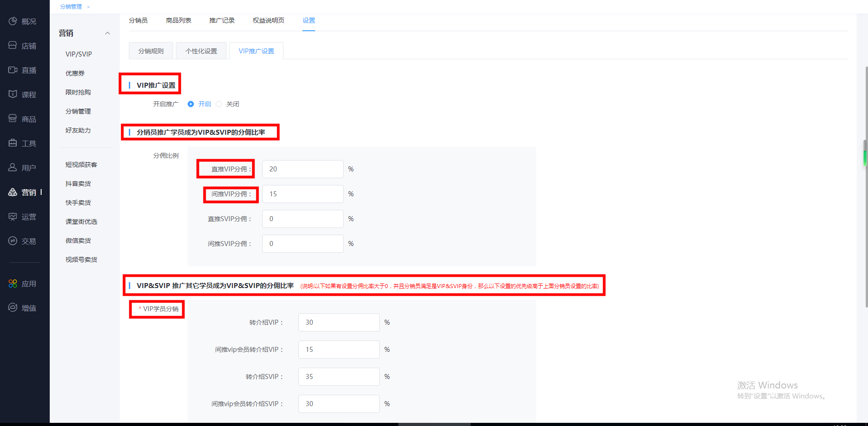Switch to the 个性化设置 sub-tab
The height and width of the screenshot is (426, 868).
(x=201, y=51)
